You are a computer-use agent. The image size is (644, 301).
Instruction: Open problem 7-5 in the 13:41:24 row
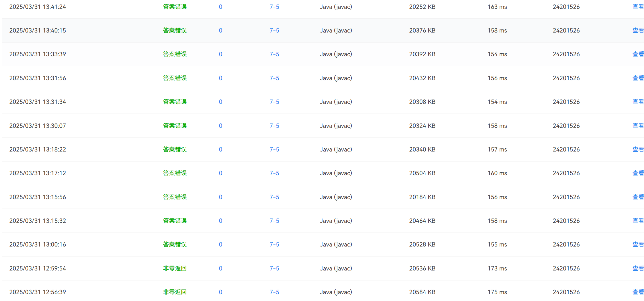(x=274, y=7)
